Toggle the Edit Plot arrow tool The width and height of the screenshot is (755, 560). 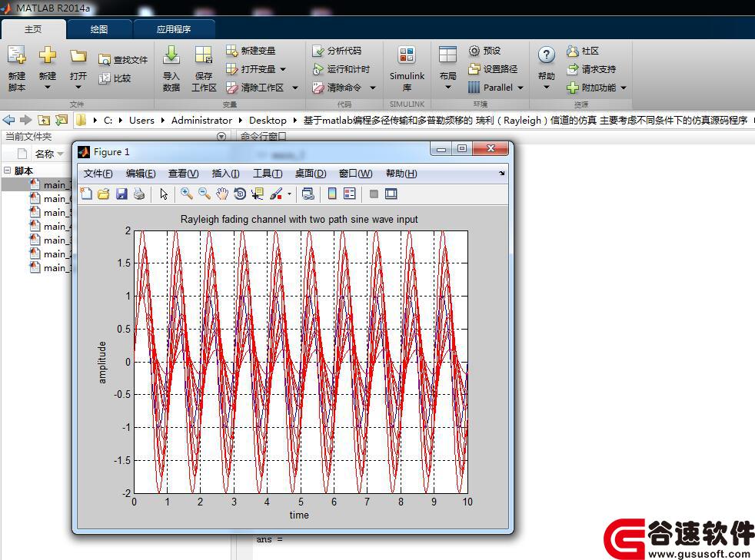(x=164, y=194)
